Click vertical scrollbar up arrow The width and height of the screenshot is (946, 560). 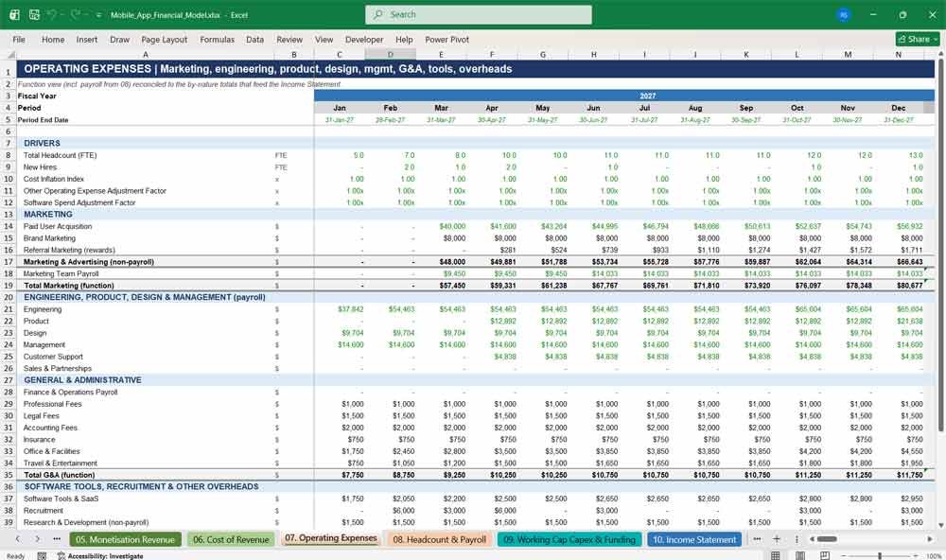coord(941,54)
